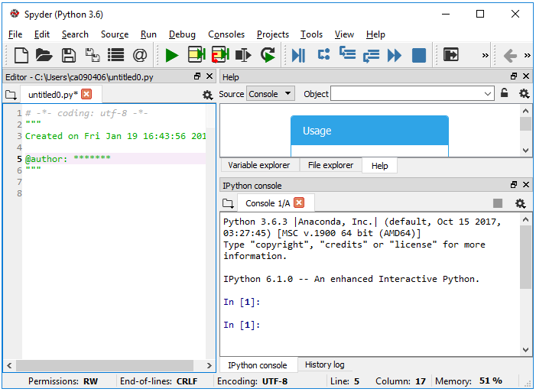The width and height of the screenshot is (536, 392).
Task: Click the Help pane scrollbar up arrow
Action: pos(526,111)
